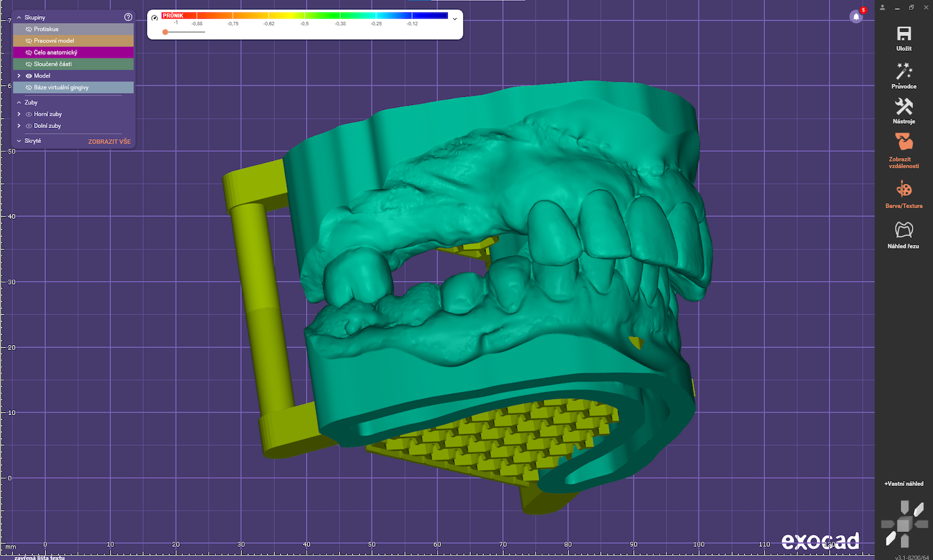
Task: Hide the Model group via eye icon
Action: [x=29, y=76]
